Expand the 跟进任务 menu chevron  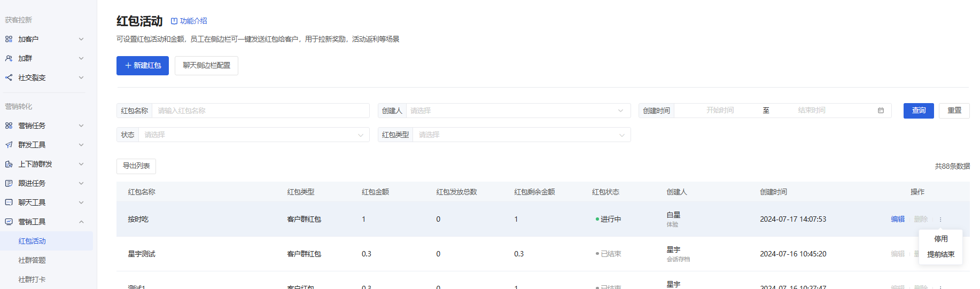(81, 183)
